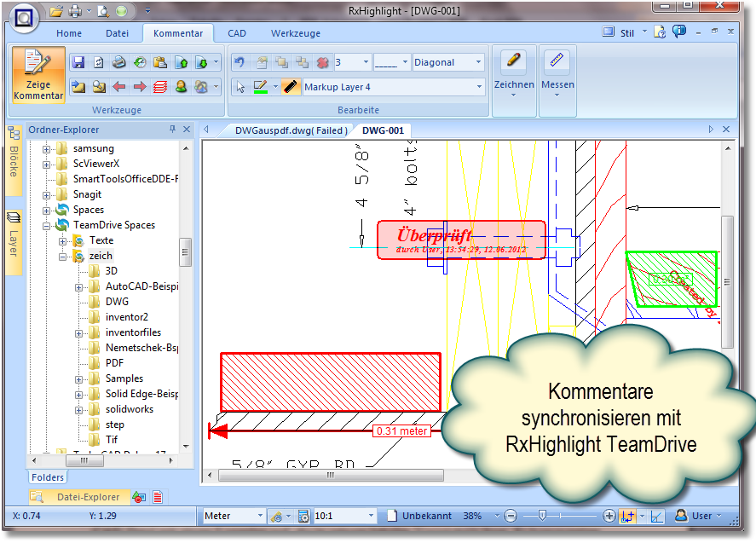Open the Messen measuring tools

[x=557, y=74]
